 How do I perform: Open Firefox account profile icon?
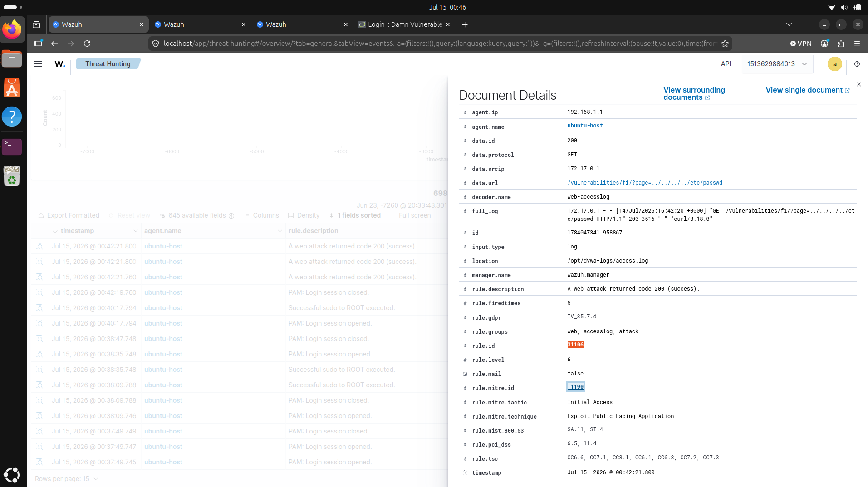(824, 44)
